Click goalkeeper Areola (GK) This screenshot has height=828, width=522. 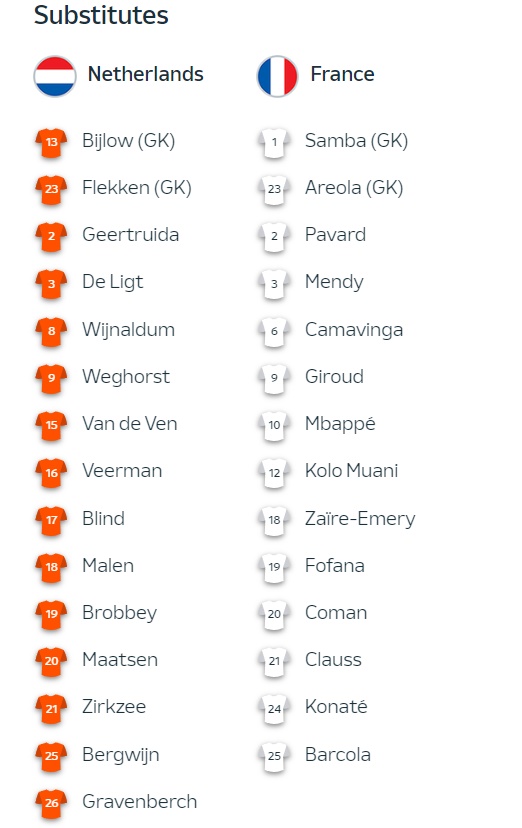click(x=354, y=188)
